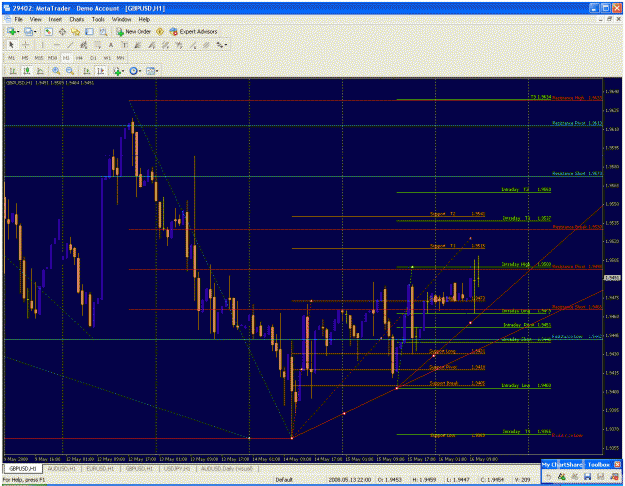
Task: Click the 'L: 1.9447' status bar value
Action: point(458,480)
